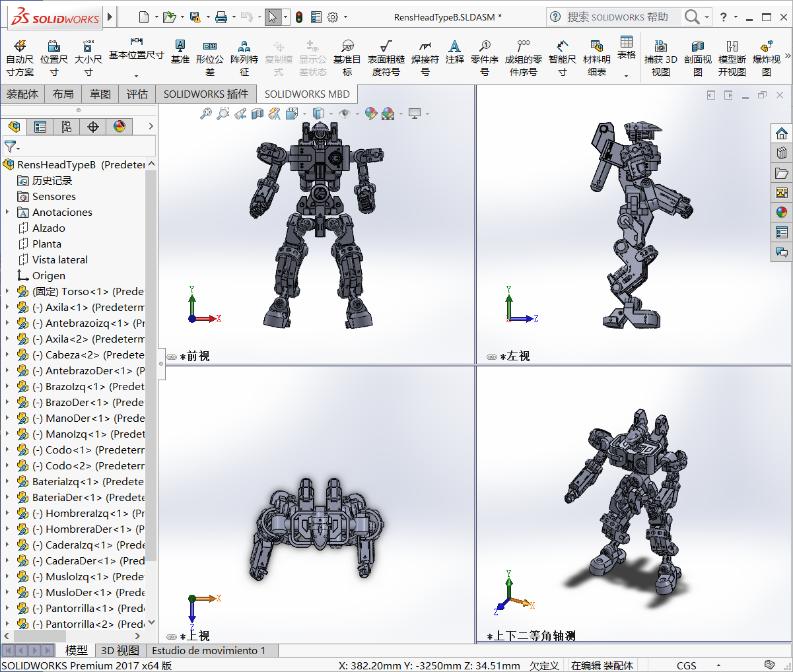
Task: Click the Datum Target (基准目标) tool
Action: coord(347,57)
